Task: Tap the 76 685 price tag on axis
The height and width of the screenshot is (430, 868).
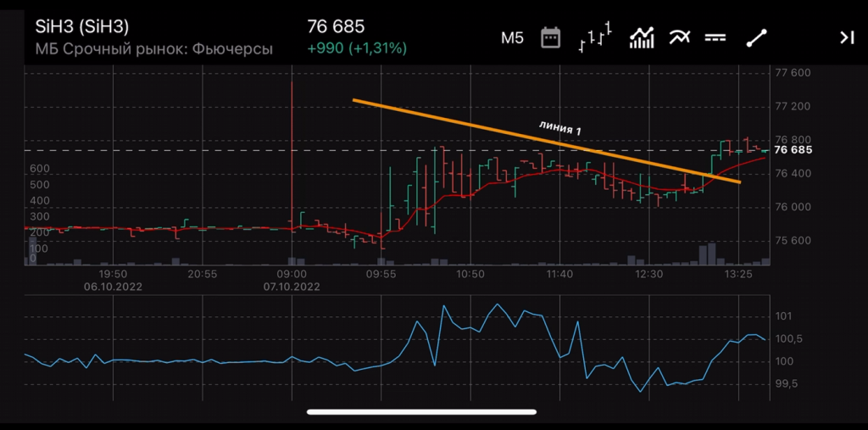Action: coord(793,150)
